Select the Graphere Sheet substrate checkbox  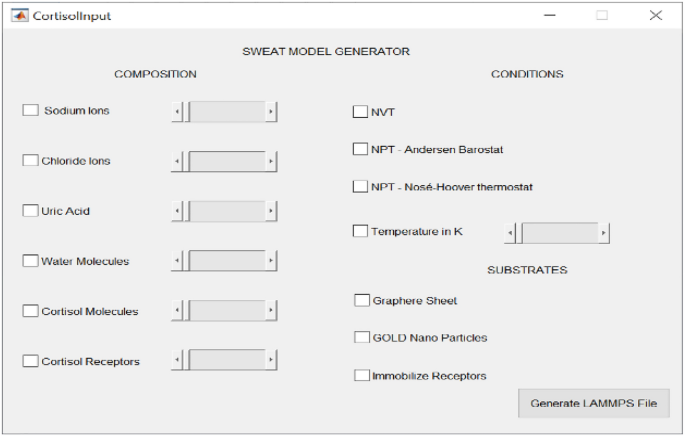click(362, 300)
